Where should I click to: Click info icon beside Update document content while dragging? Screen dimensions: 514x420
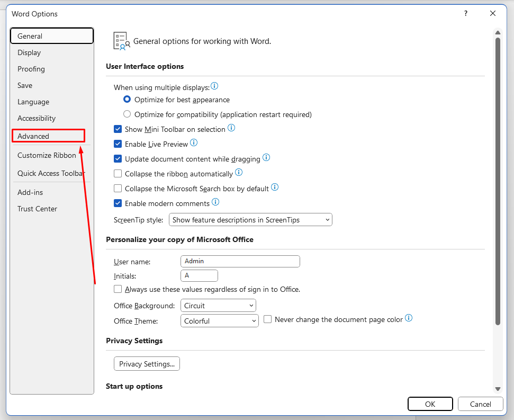[x=266, y=157]
